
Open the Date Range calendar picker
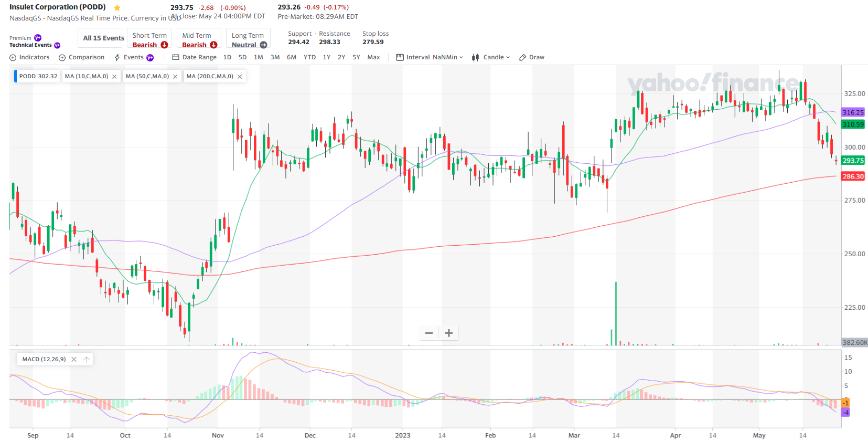tap(194, 58)
